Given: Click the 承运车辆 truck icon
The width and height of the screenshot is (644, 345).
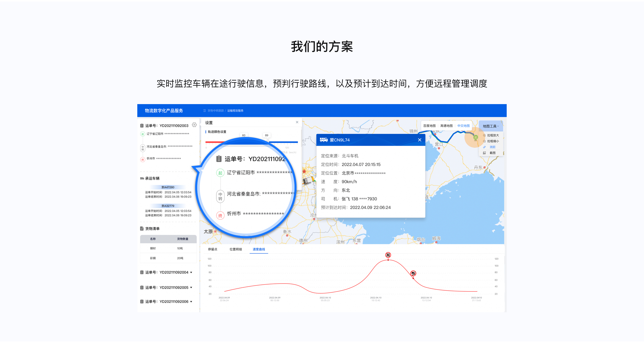Looking at the screenshot, I should click(142, 178).
